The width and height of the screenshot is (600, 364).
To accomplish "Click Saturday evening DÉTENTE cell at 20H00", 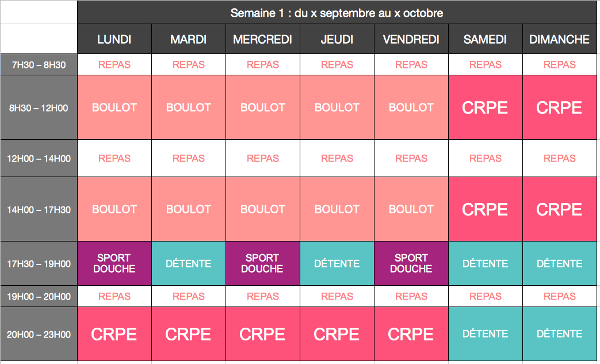I will (486, 334).
